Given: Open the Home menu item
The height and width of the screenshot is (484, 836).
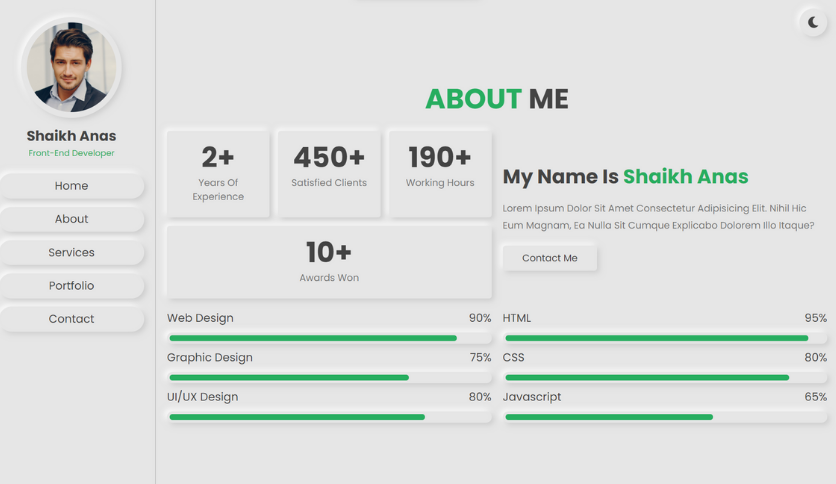Looking at the screenshot, I should point(71,185).
